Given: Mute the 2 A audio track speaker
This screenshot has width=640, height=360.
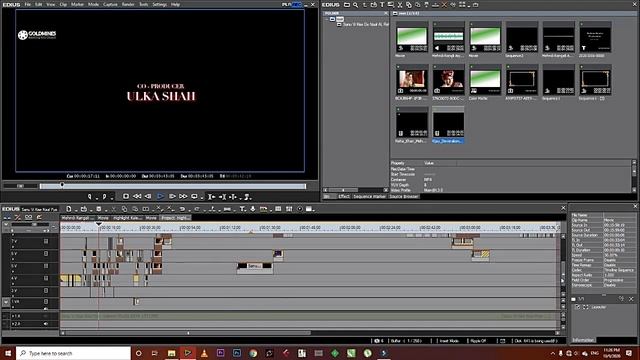Looking at the screenshot, I should (x=46, y=324).
